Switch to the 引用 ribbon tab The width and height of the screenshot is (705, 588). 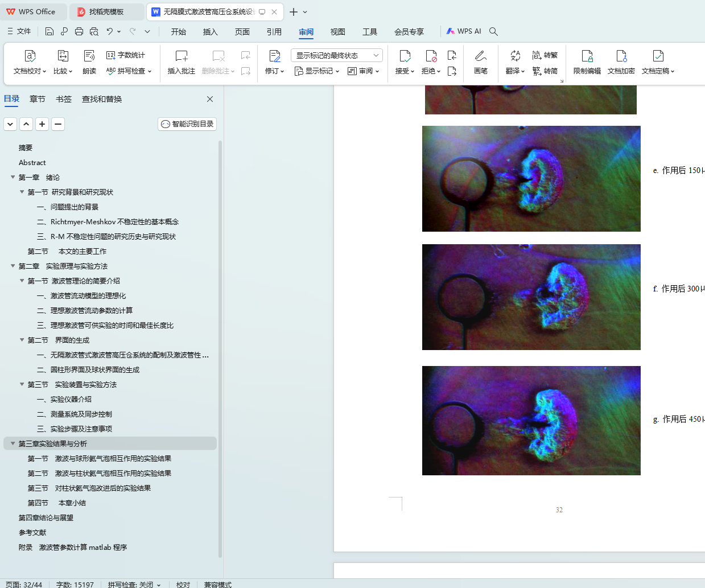pyautogui.click(x=274, y=32)
